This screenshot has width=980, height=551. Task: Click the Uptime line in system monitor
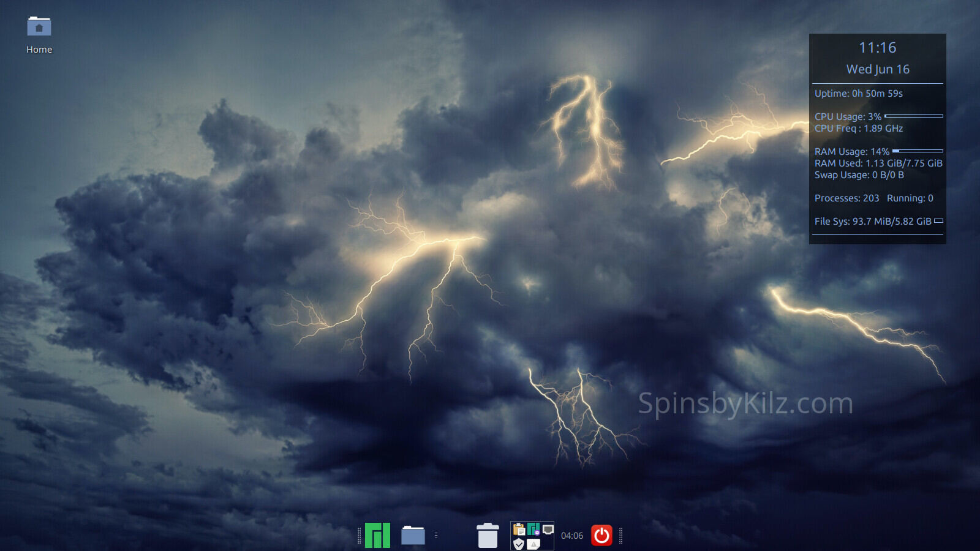[x=858, y=94]
